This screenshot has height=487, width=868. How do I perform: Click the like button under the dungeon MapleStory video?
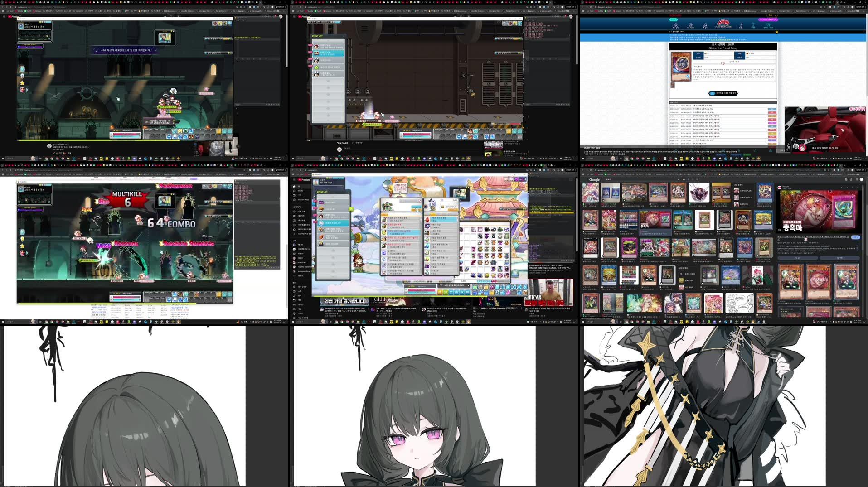(x=55, y=153)
